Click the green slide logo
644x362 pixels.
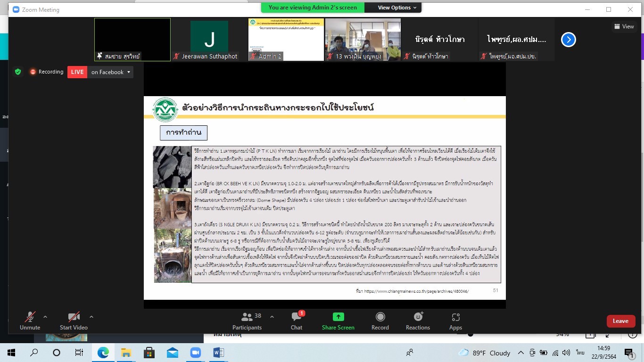[165, 109]
